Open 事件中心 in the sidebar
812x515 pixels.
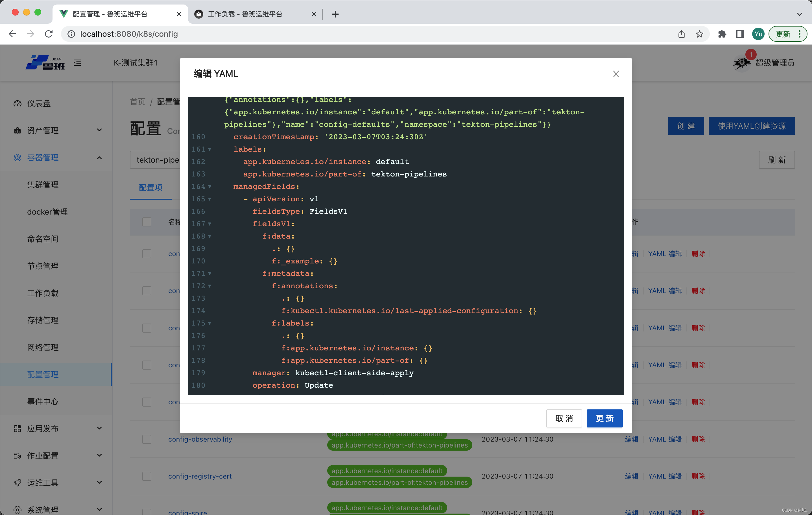click(43, 401)
